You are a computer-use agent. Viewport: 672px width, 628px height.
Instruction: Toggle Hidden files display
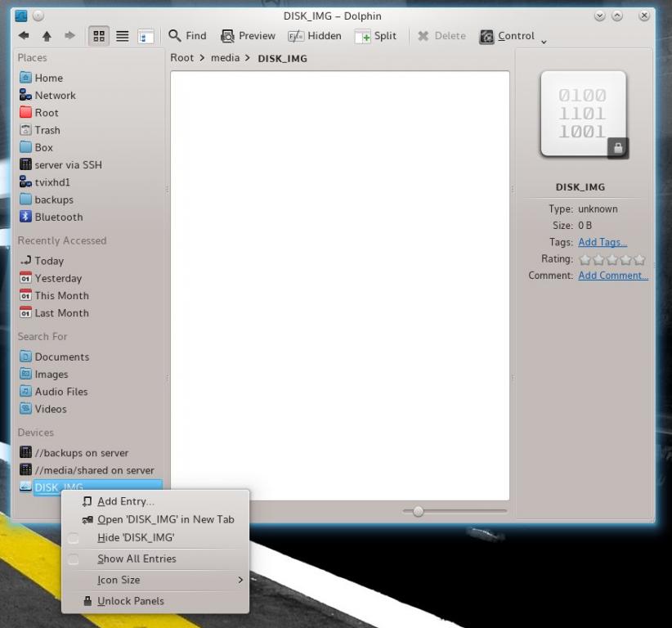tap(315, 36)
